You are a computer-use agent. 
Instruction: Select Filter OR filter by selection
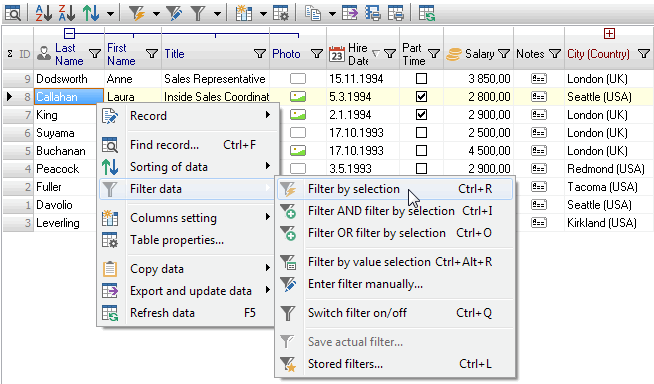click(395, 233)
